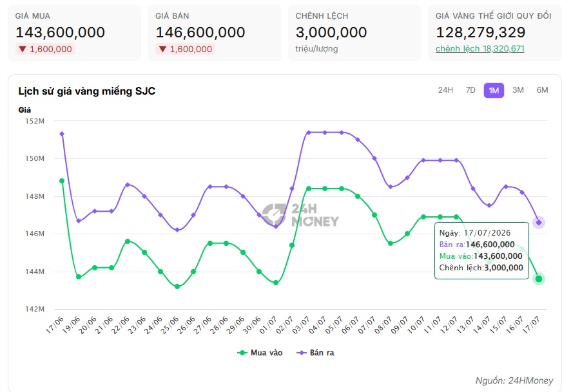This screenshot has width=562, height=392.
Task: Click the '05/07' x-axis date label
Action: 334,325
